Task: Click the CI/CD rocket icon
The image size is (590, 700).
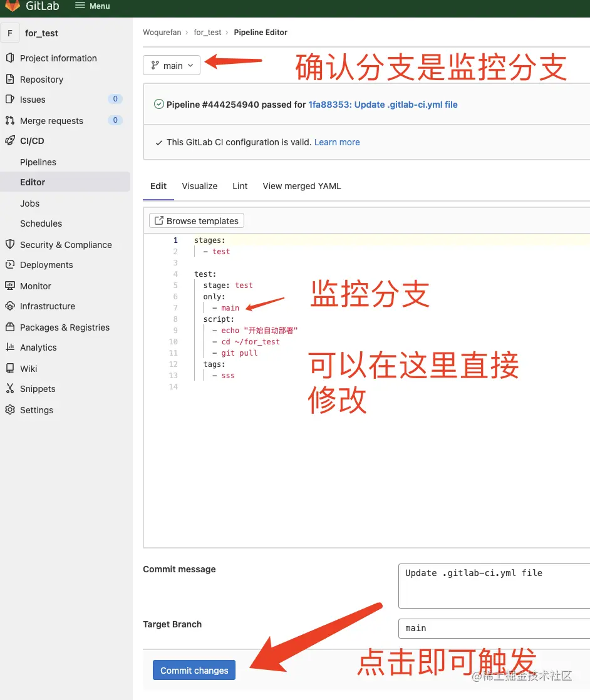Action: pyautogui.click(x=10, y=141)
